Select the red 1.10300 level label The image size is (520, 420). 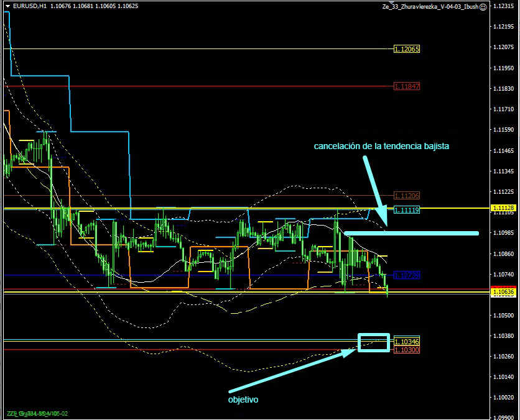(x=407, y=350)
